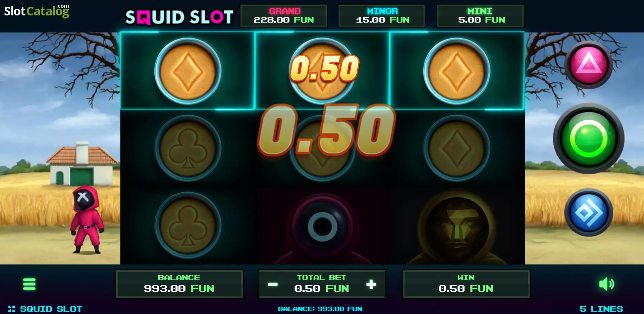This screenshot has height=314, width=644.
Task: Decrease total bet with minus button
Action: pos(273,284)
